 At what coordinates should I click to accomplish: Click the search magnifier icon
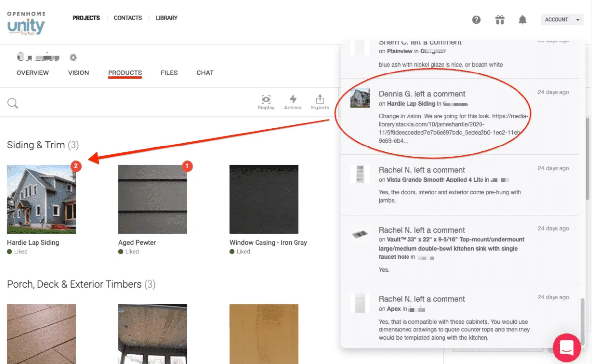pyautogui.click(x=13, y=103)
